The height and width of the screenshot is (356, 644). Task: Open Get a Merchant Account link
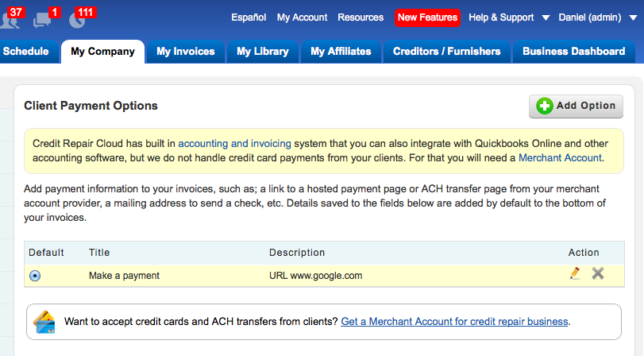click(x=455, y=322)
